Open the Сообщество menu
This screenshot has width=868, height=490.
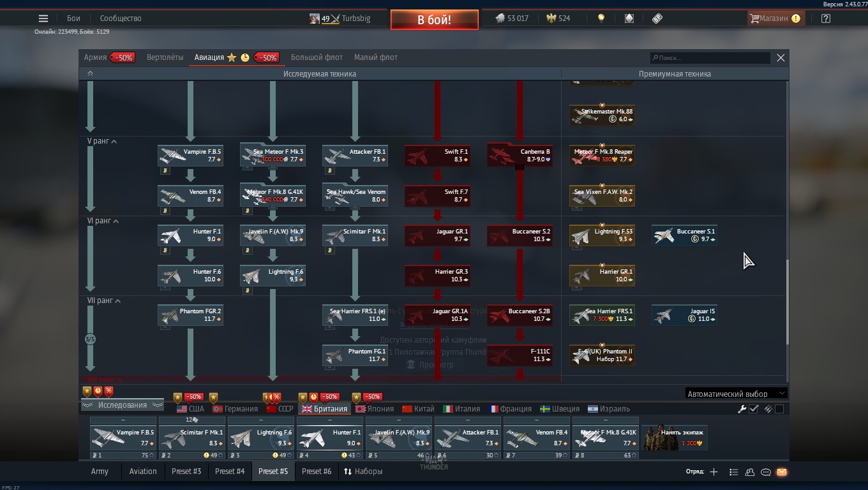(x=121, y=19)
